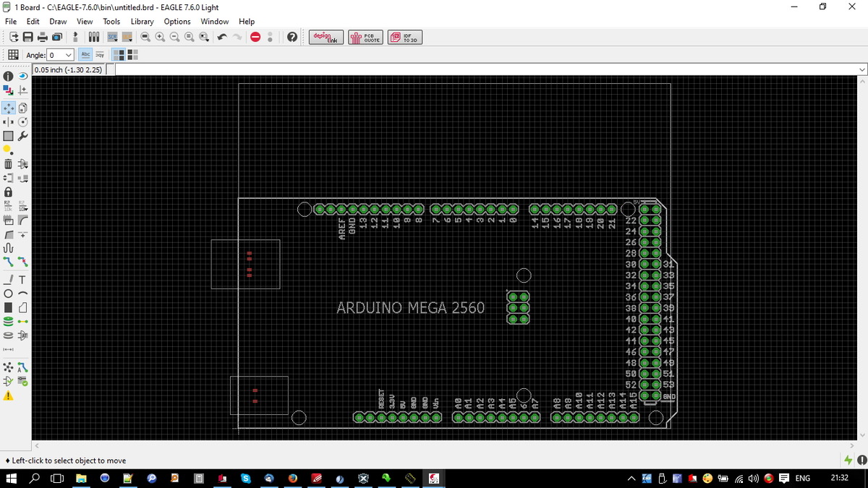Select the Wire line tool
Screen dimensions: 868x488
pyautogui.click(x=9, y=280)
